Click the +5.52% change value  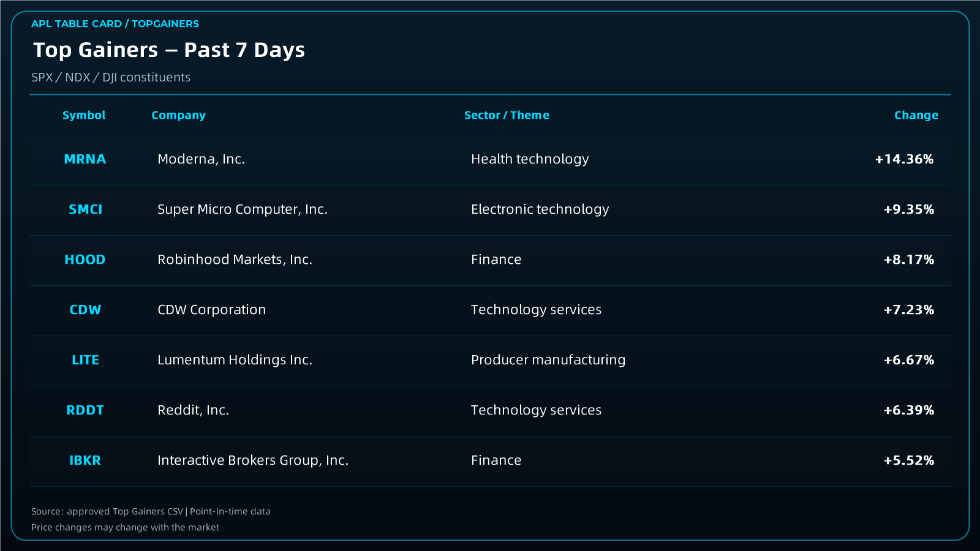tap(908, 460)
